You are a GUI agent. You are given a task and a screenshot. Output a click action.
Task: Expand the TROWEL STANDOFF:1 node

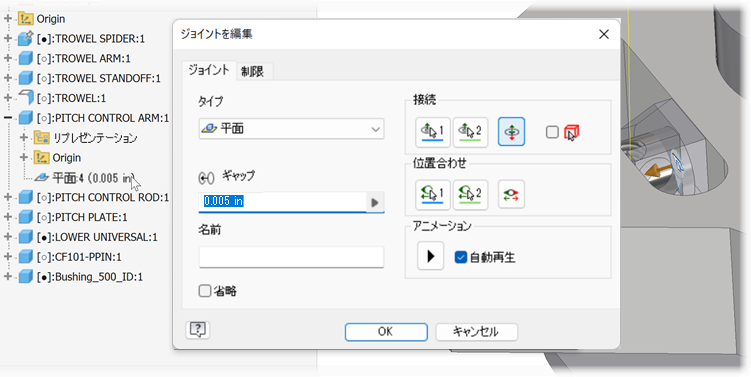click(x=7, y=78)
